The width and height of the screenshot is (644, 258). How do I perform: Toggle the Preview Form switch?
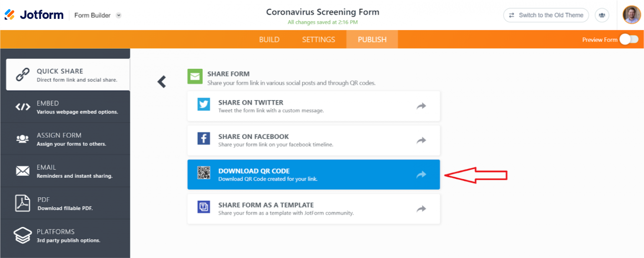click(629, 39)
